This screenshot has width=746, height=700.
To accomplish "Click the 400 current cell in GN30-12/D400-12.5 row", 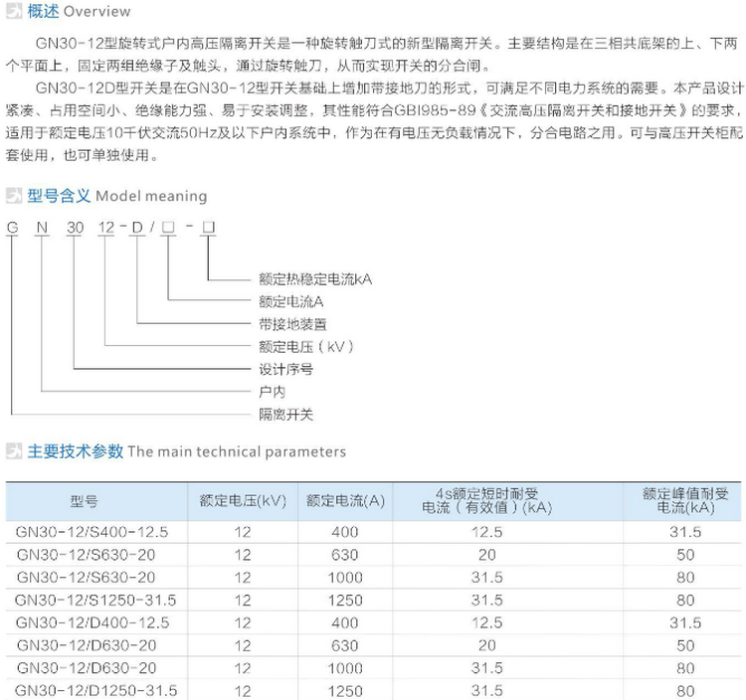I will point(345,623).
